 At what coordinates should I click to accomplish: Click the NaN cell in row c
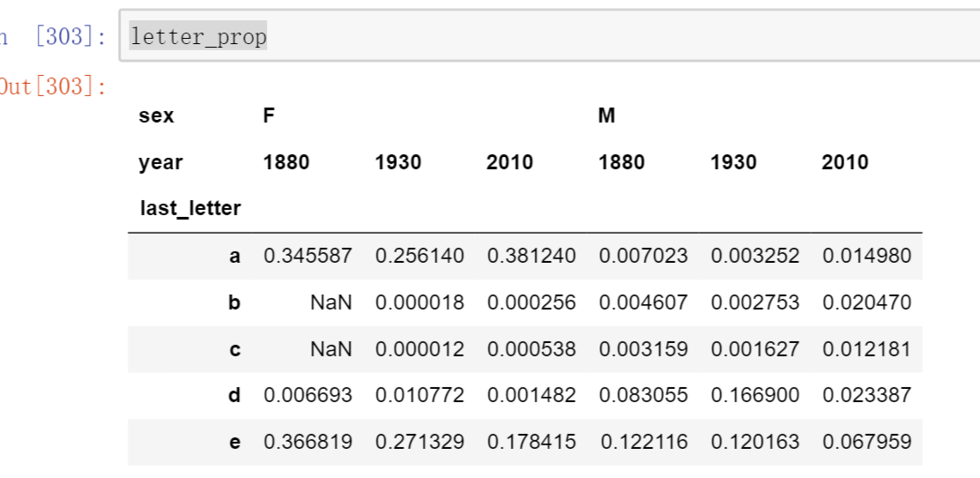coord(331,349)
